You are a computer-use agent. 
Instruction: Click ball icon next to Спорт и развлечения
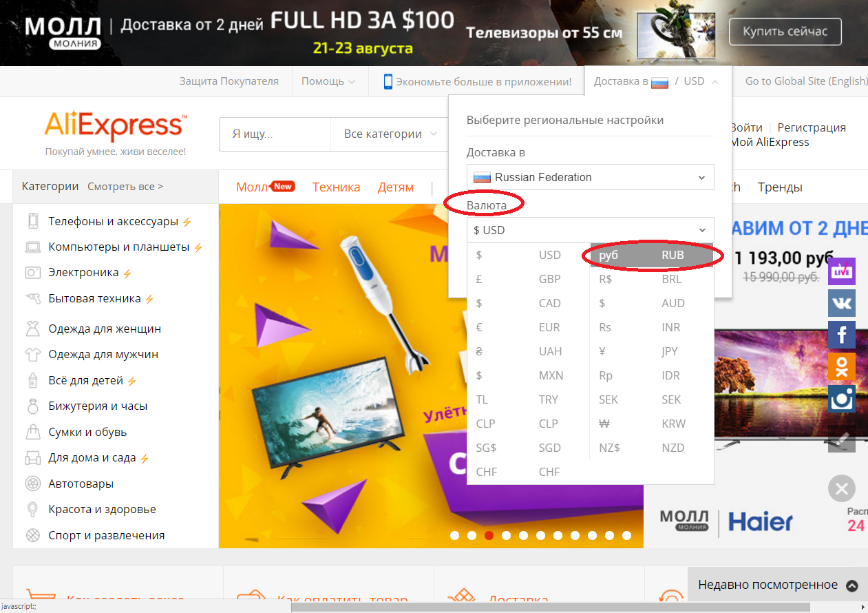32,535
